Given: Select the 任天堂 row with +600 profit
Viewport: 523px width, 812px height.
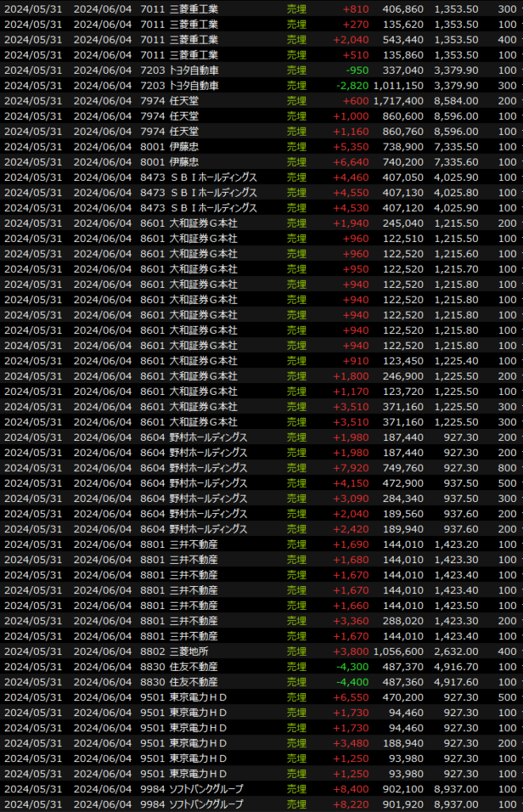Looking at the screenshot, I should pyautogui.click(x=184, y=101).
